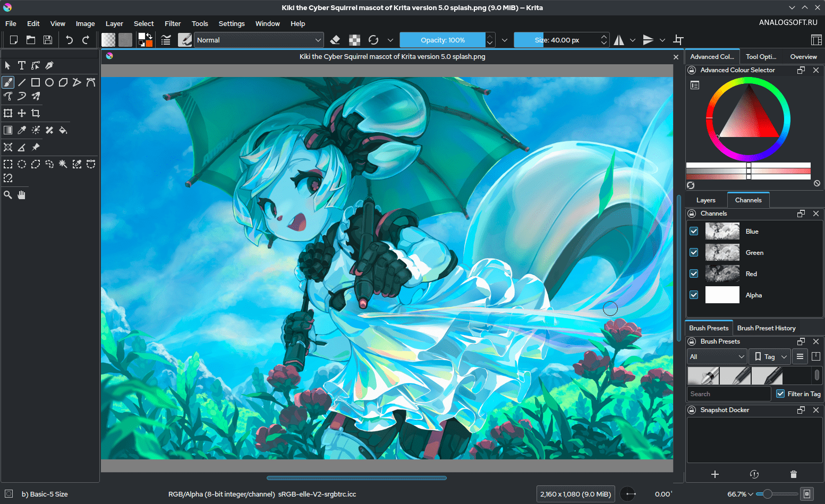
Task: Select the Elliptical Selection tool
Action: pyautogui.click(x=21, y=164)
